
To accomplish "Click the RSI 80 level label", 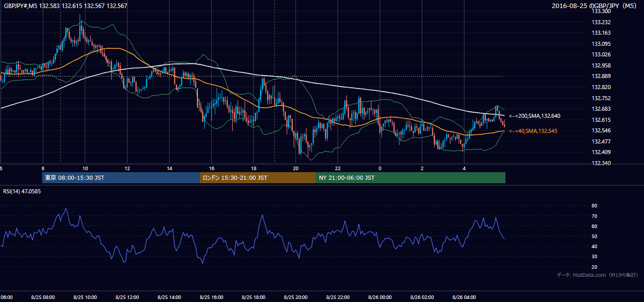I will coord(594,206).
